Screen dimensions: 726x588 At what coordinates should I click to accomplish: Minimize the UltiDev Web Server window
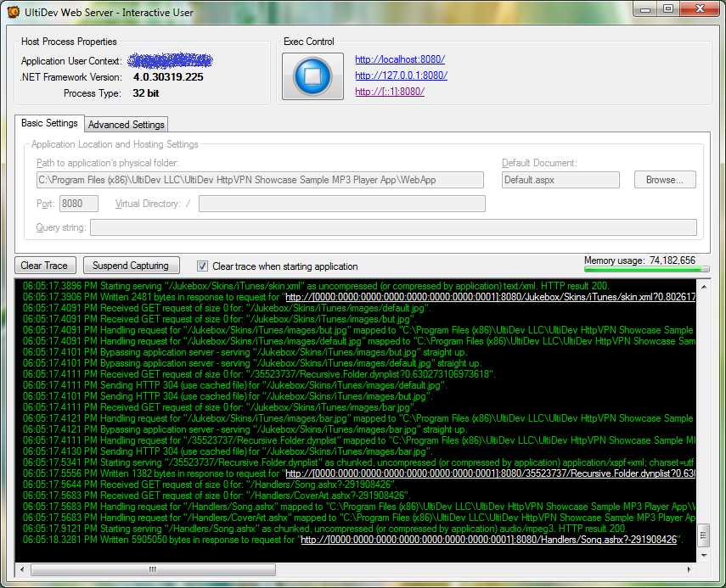[645, 9]
